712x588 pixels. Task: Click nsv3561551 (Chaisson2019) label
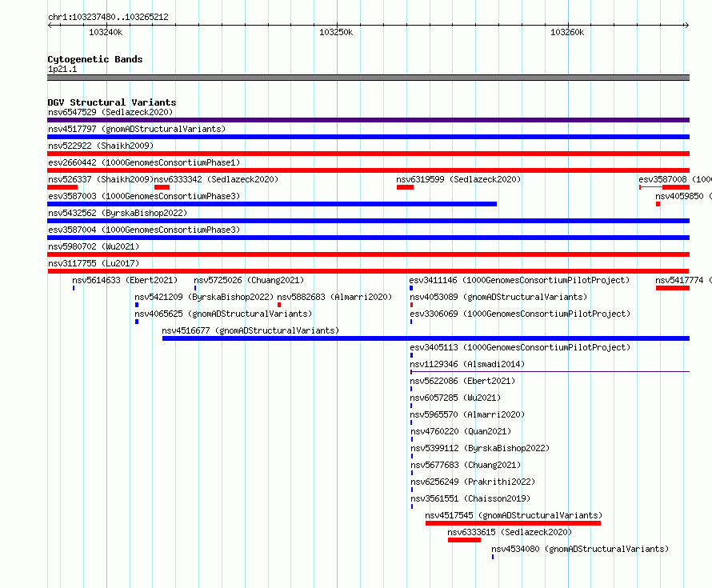470,498
